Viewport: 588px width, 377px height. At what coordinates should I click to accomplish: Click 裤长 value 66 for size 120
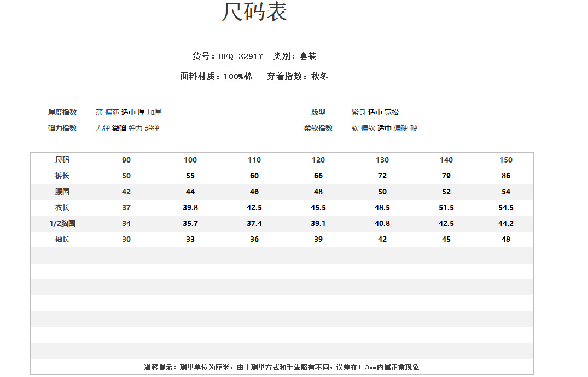point(318,176)
